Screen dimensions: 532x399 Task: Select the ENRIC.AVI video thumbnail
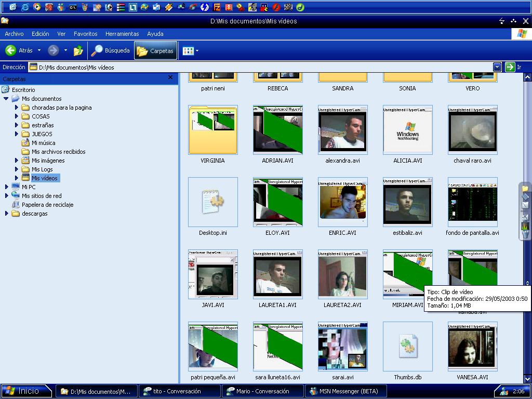pyautogui.click(x=342, y=202)
